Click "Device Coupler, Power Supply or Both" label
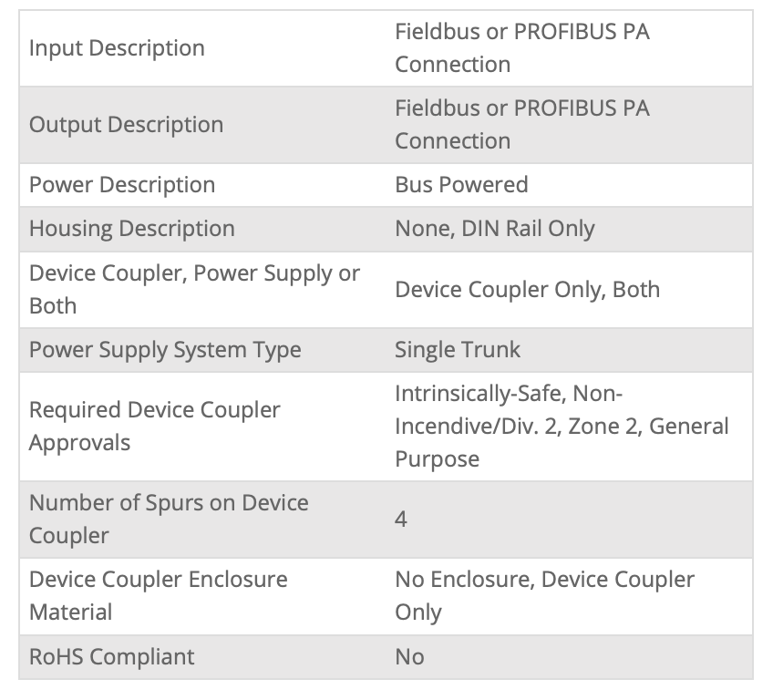The image size is (773, 700). click(194, 289)
